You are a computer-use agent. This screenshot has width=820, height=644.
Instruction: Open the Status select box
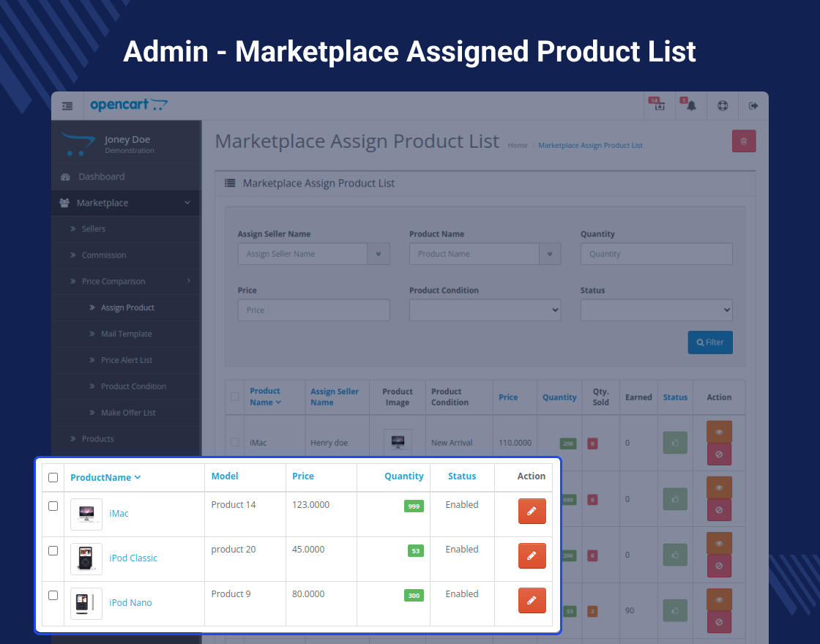coord(656,310)
